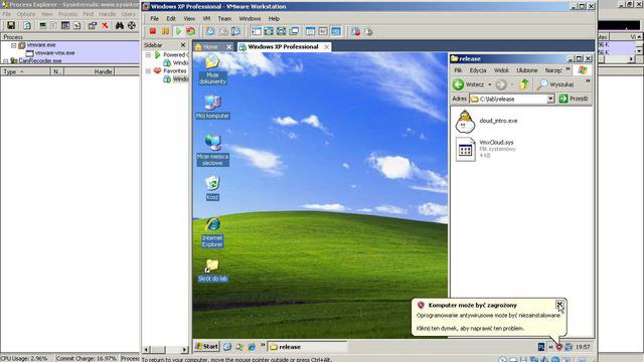
Task: Expand hidden menus chevron after Narzęc
Action: click(x=568, y=69)
